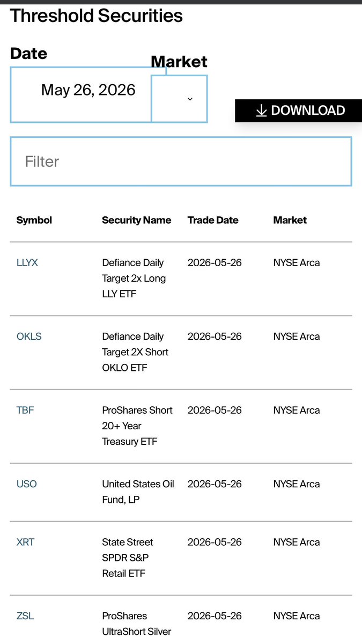Viewport: 362px width, 644px height.
Task: Open the OKLS symbol link
Action: coord(29,336)
